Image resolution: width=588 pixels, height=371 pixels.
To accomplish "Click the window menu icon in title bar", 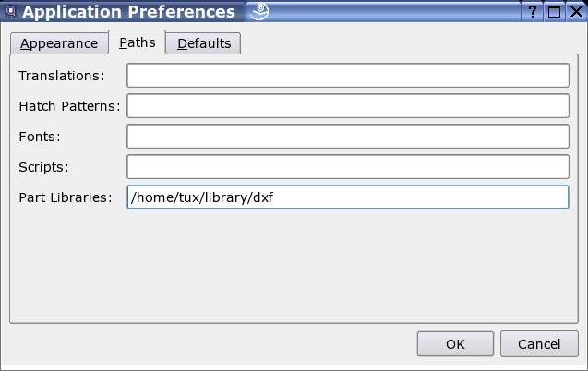I will point(10,12).
